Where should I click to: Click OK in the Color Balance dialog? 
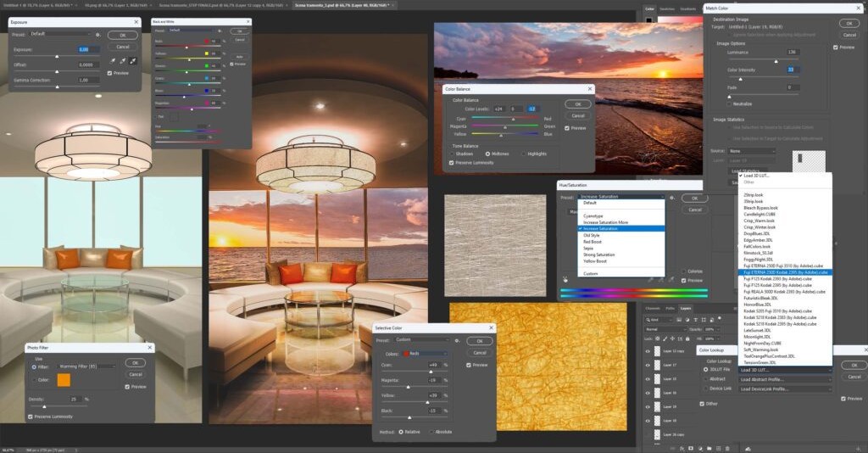[x=578, y=104]
